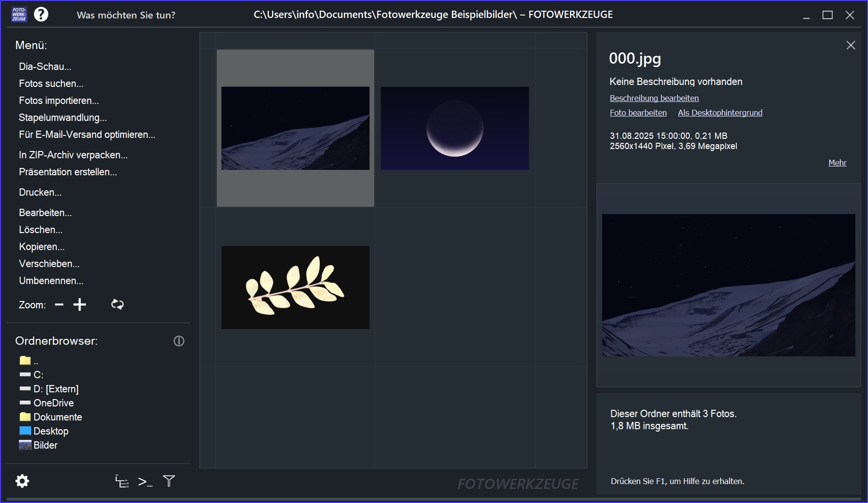The image size is (868, 503).
Task: Zoom out with the minus icon
Action: pyautogui.click(x=59, y=304)
